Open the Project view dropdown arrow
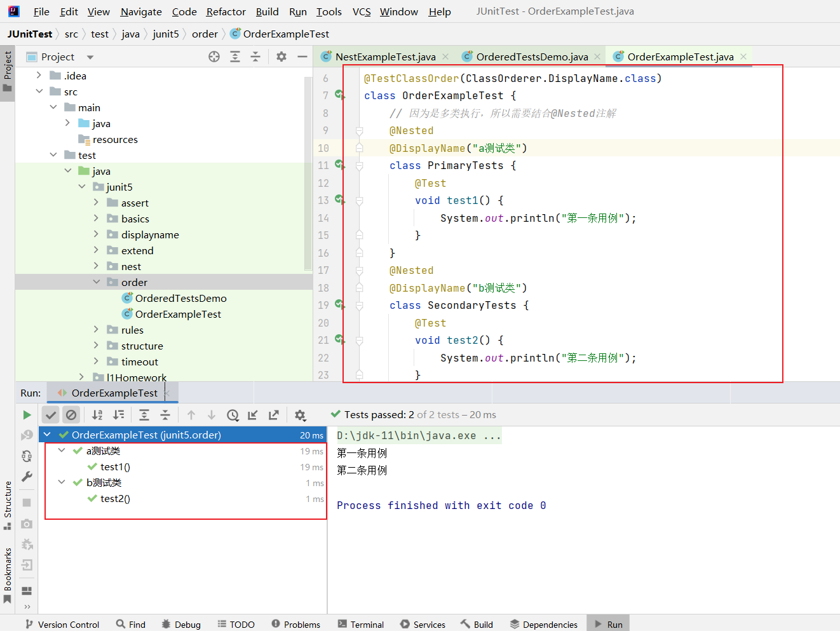The width and height of the screenshot is (840, 631). coord(90,57)
